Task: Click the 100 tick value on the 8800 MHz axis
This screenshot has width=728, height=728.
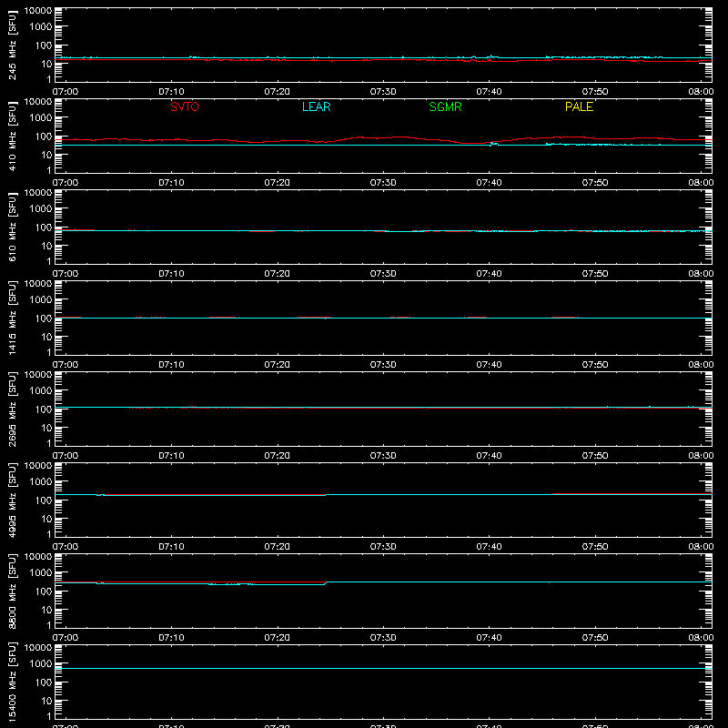Action: 44,591
